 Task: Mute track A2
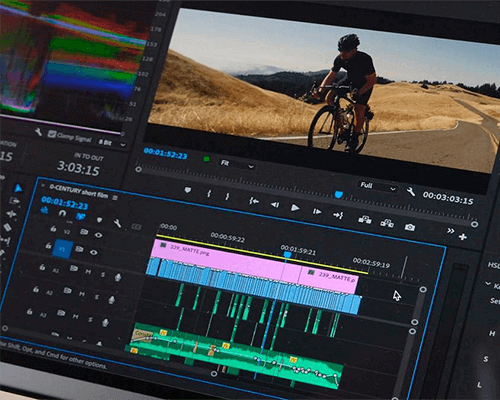[82, 294]
